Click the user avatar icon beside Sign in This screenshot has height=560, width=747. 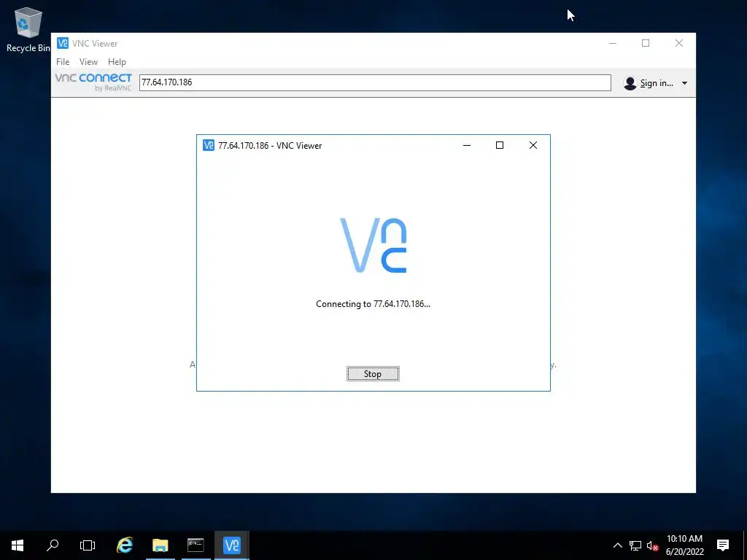pos(630,83)
